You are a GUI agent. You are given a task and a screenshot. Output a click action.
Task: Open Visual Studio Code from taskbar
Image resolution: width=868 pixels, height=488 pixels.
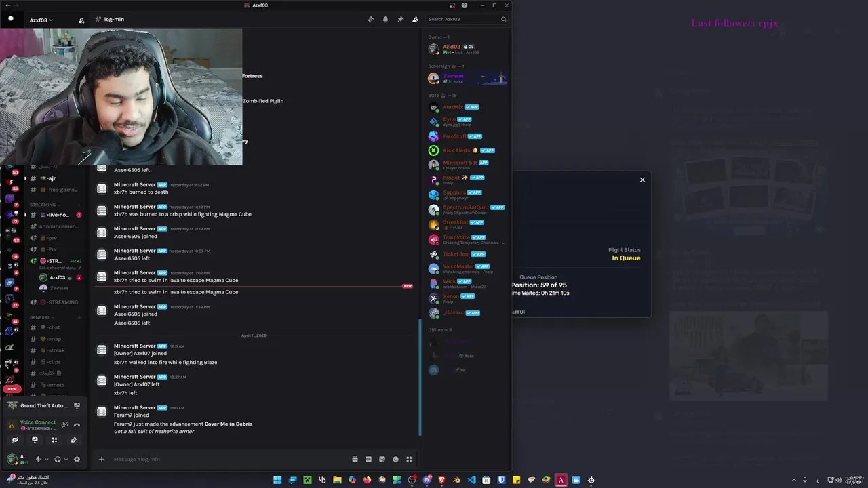(471, 480)
